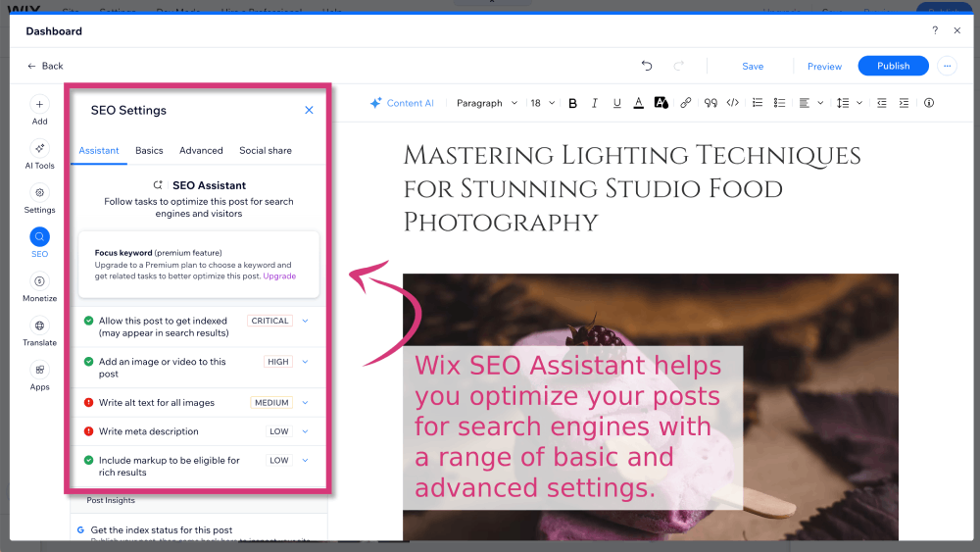Preview the blog post
This screenshot has height=552, width=980.
coord(824,67)
